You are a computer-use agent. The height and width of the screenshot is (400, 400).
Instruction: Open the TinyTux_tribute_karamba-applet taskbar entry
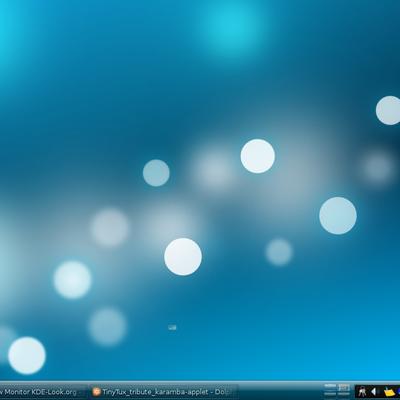click(x=164, y=392)
